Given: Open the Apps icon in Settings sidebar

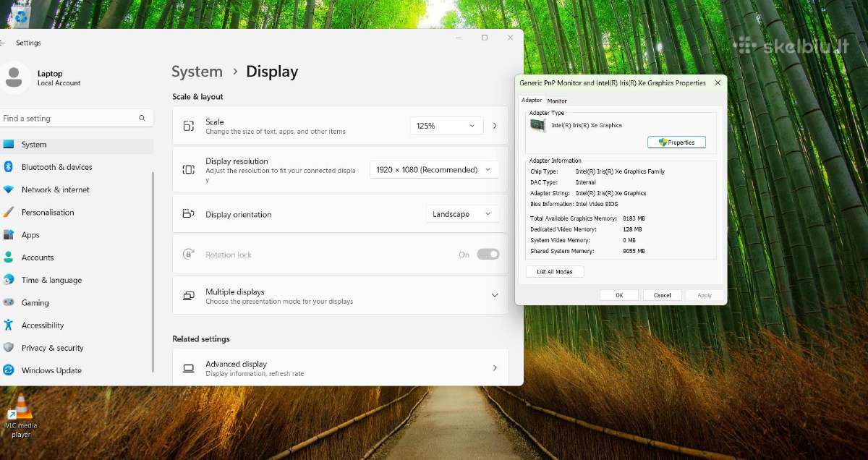Looking at the screenshot, I should (9, 235).
